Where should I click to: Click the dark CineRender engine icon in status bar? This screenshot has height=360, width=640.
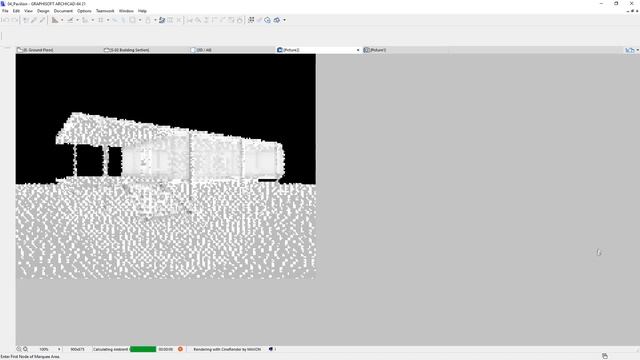(271, 349)
